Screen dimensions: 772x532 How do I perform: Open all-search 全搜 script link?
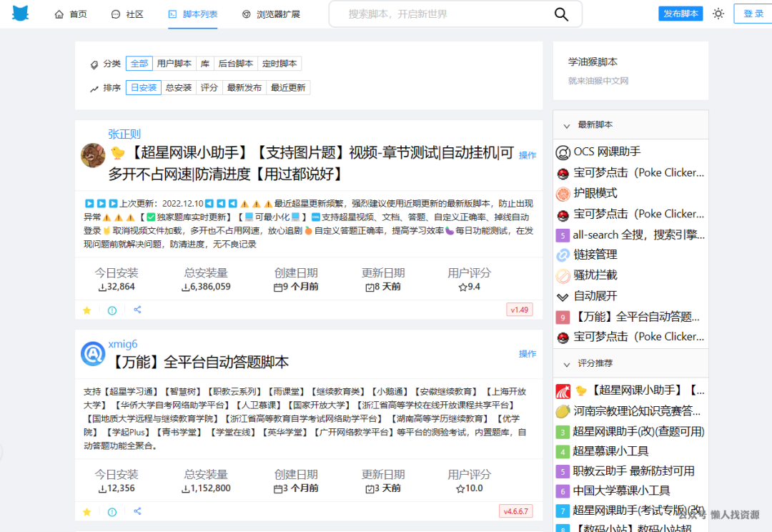point(638,235)
